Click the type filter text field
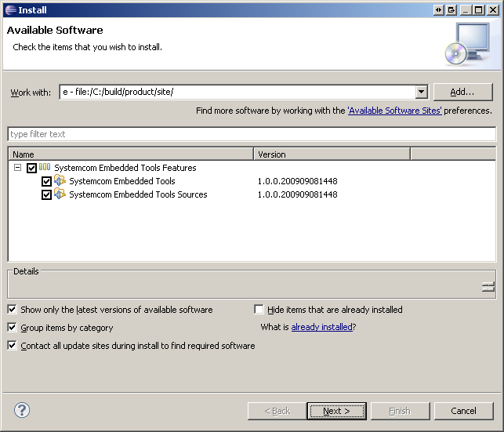Viewport: 504px width, 432px height. point(252,134)
